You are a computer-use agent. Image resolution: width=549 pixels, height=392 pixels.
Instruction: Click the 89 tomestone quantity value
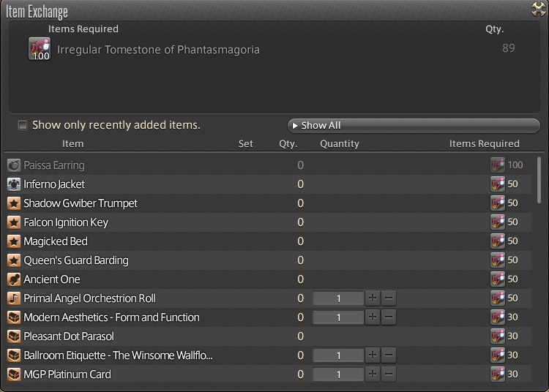[x=509, y=48]
